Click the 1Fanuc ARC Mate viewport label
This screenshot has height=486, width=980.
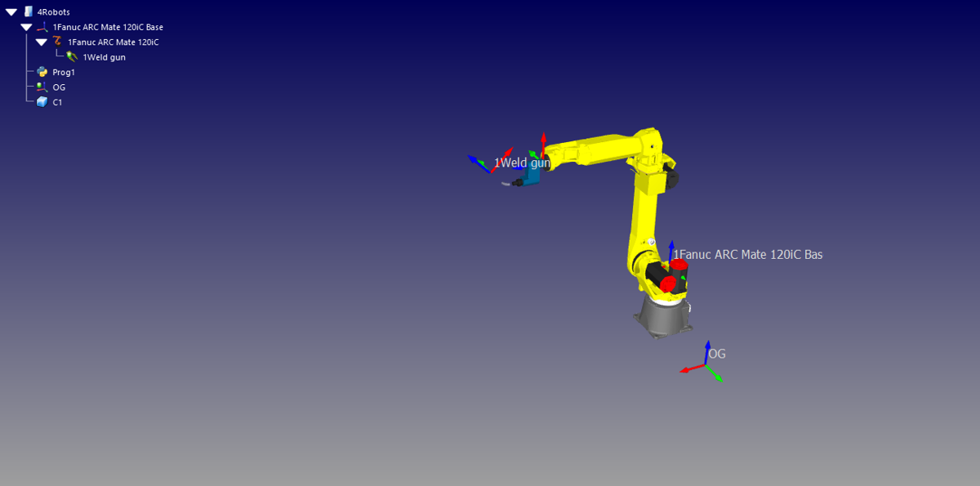[x=747, y=254]
